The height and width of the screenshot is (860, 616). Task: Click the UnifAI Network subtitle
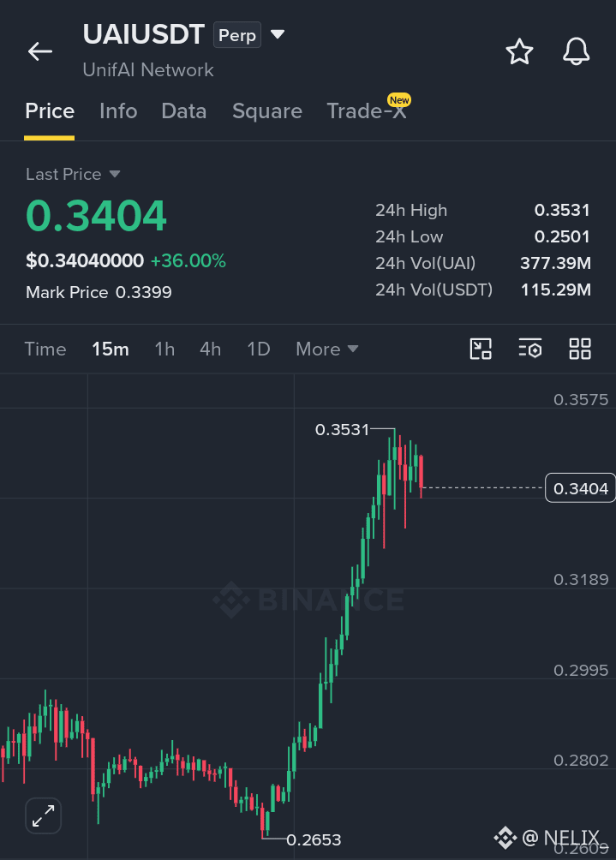click(148, 69)
